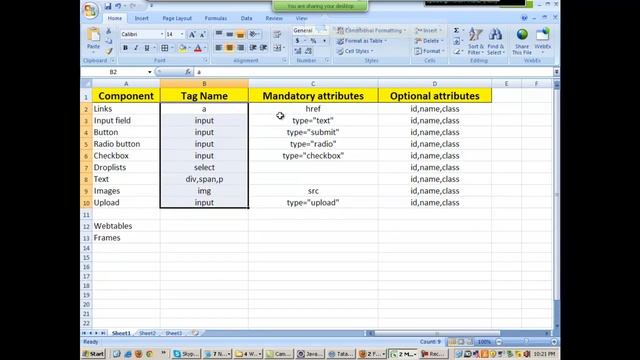Image resolution: width=640 pixels, height=360 pixels.
Task: Apply Percent style format
Action: click(x=313, y=41)
